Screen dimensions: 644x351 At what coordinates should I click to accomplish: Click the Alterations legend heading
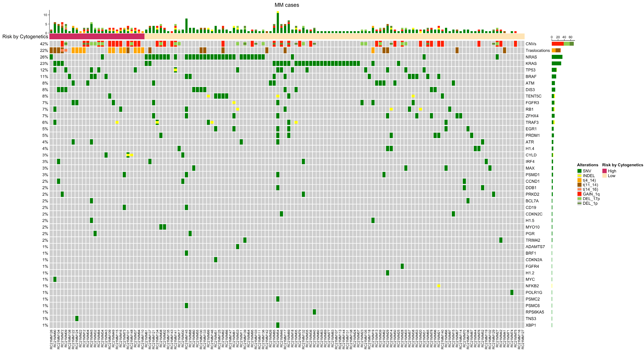tap(587, 165)
